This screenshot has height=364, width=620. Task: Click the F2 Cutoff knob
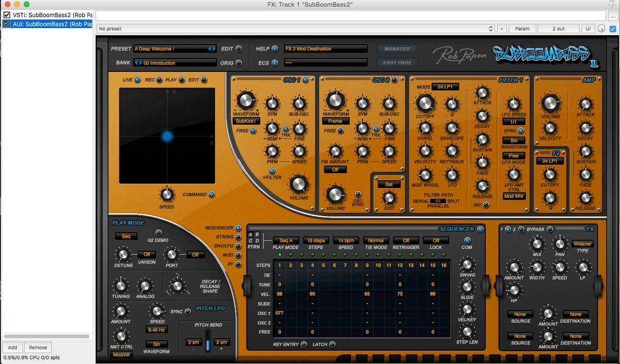[x=550, y=174]
